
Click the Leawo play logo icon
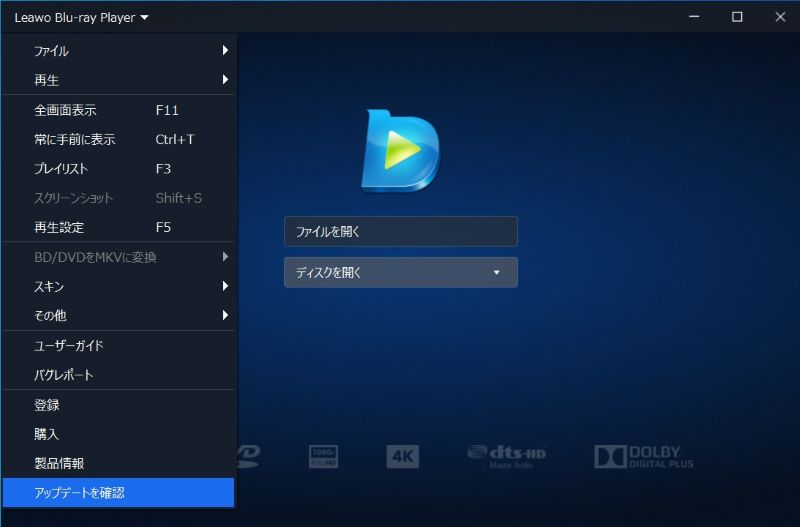pos(401,151)
